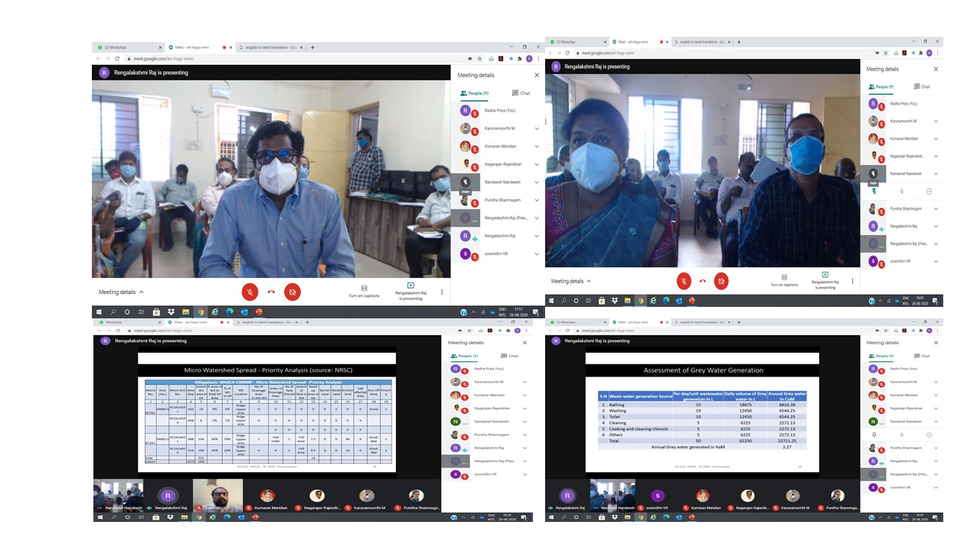Viewport: 980px width, 551px height.
Task: Expand sowmithri VR options beside Micro Watershed slide
Action: [x=524, y=474]
